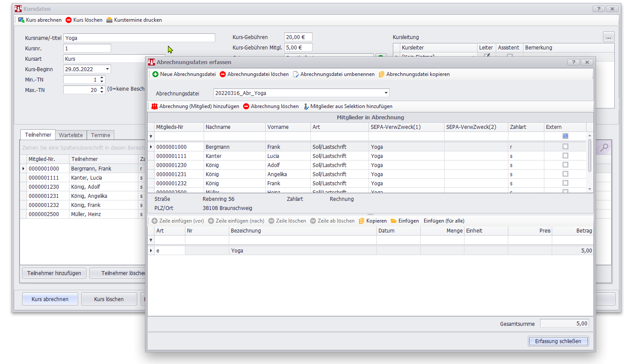Add Abrechnung (Mitglied) via toolbar icon

pos(154,106)
